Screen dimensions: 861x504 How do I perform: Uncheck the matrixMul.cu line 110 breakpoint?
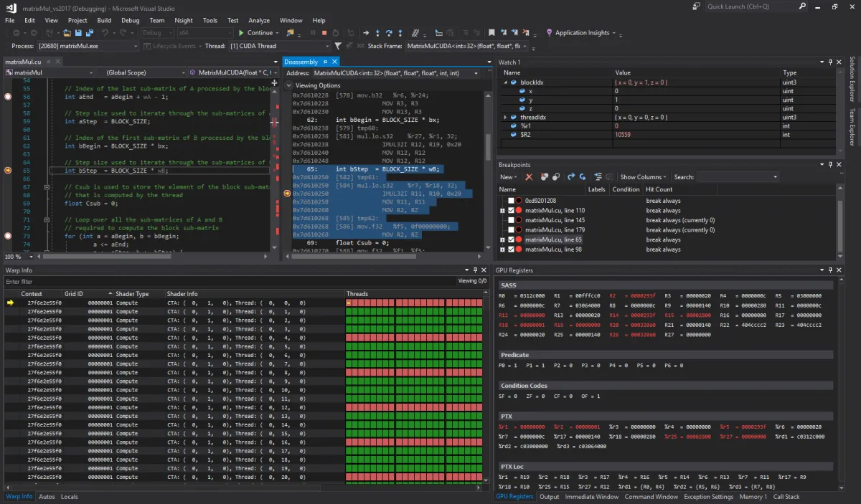coord(511,211)
